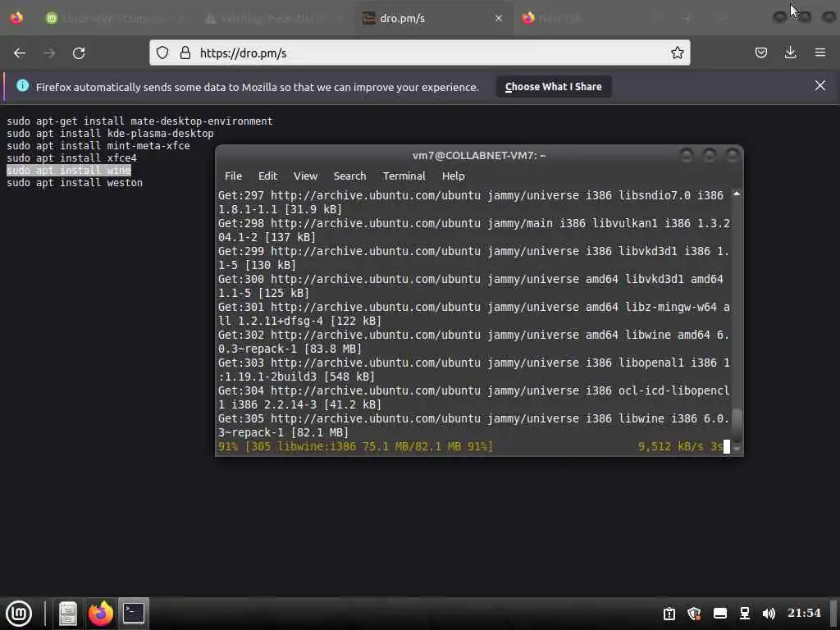Open the security shield tray icon
Screen dimensions: 840x630
click(x=694, y=614)
